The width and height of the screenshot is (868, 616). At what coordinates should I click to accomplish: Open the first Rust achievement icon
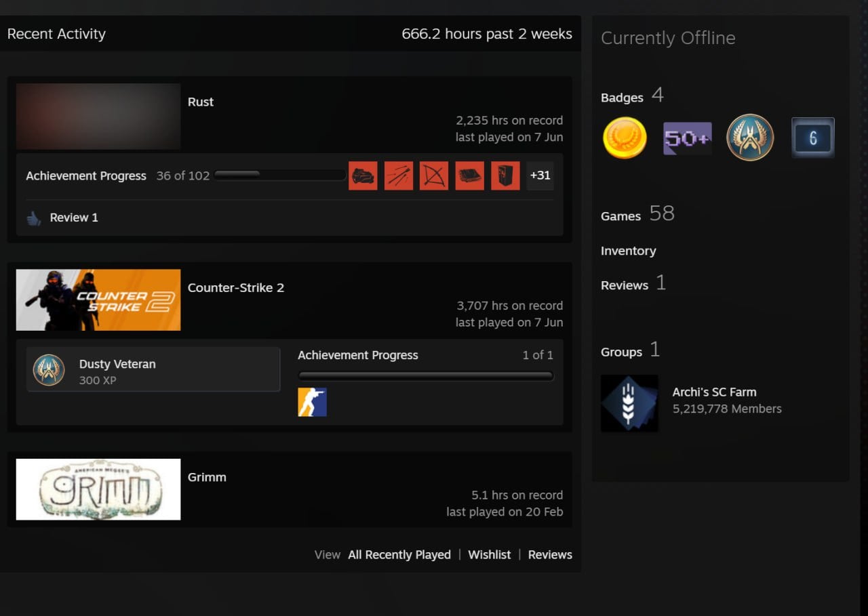click(x=363, y=176)
